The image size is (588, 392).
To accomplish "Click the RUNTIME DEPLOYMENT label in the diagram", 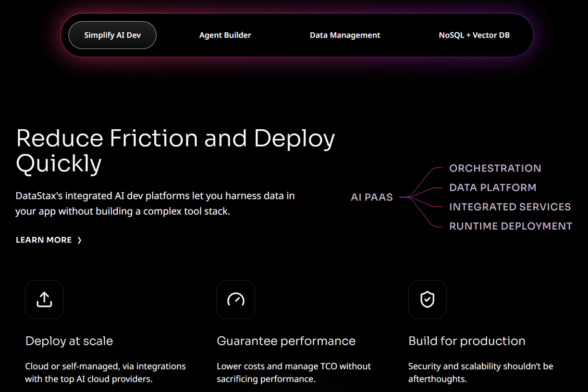I will tap(511, 226).
